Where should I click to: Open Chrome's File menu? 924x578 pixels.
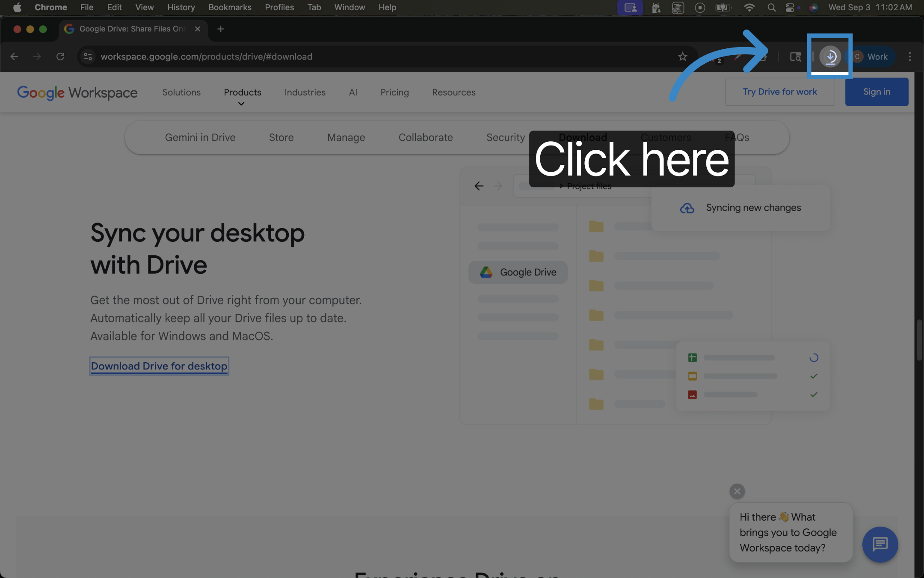[x=86, y=7]
